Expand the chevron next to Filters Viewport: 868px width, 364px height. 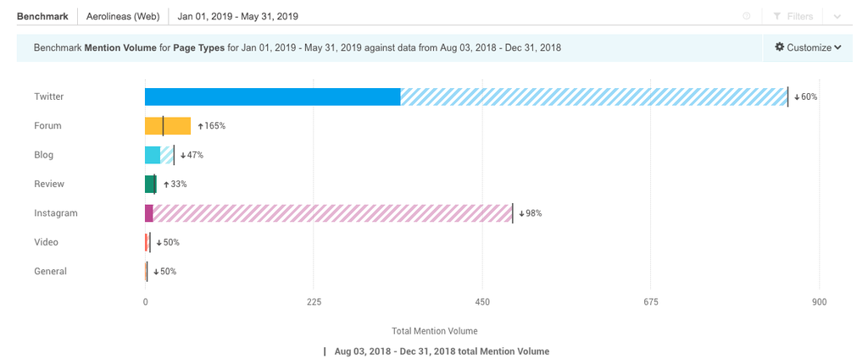837,16
